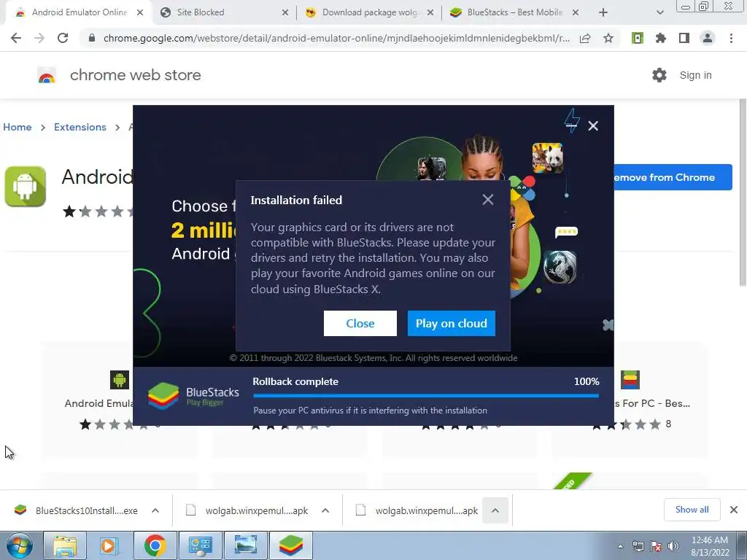This screenshot has height=560, width=747.
Task: Open a new tab with plus button
Action: click(x=603, y=12)
